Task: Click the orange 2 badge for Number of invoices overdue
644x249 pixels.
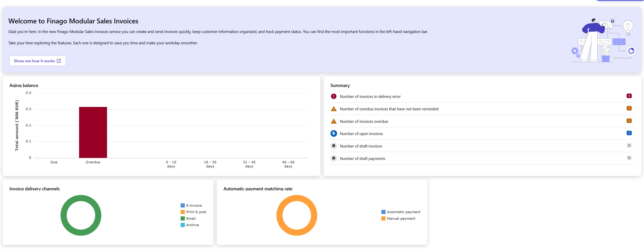Action: pos(629,121)
